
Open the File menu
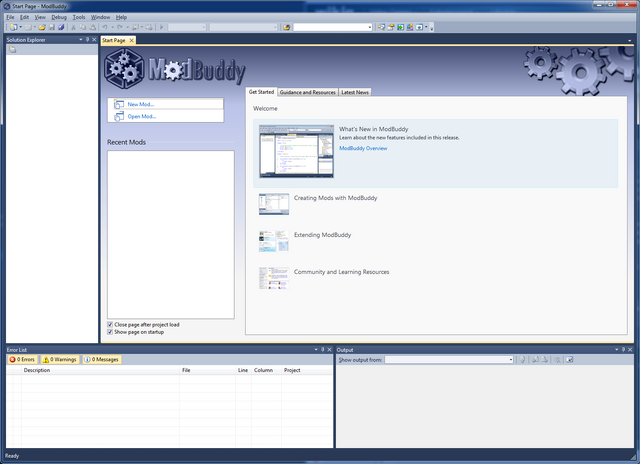click(10, 17)
